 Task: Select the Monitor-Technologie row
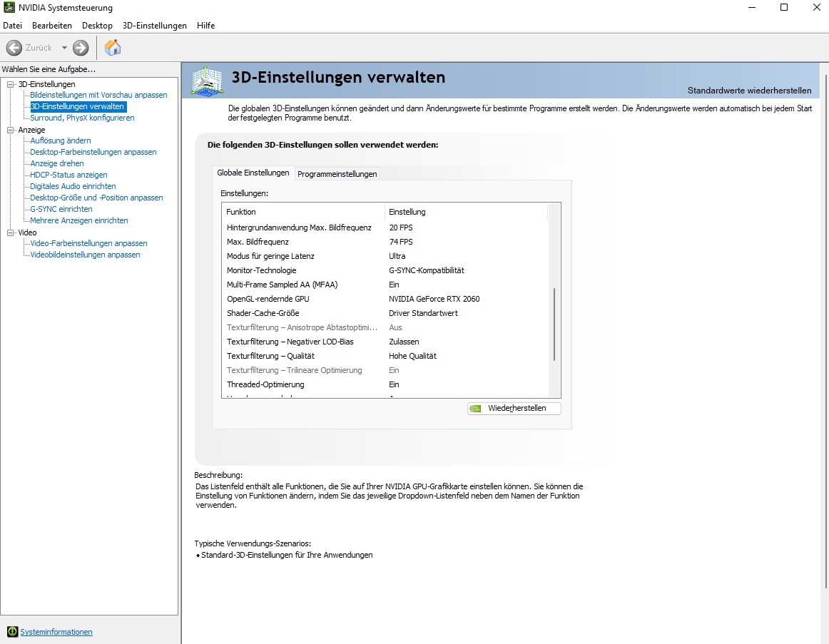(x=385, y=270)
